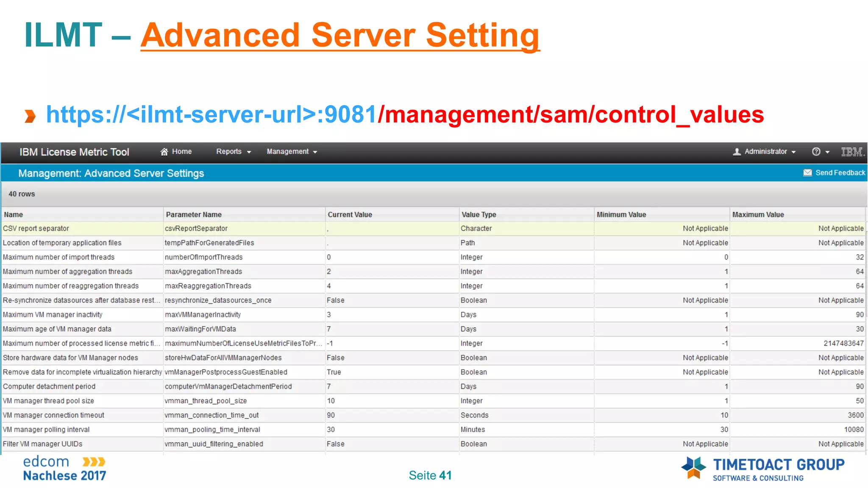Click the Administrator user icon
868x488 pixels.
(x=737, y=152)
